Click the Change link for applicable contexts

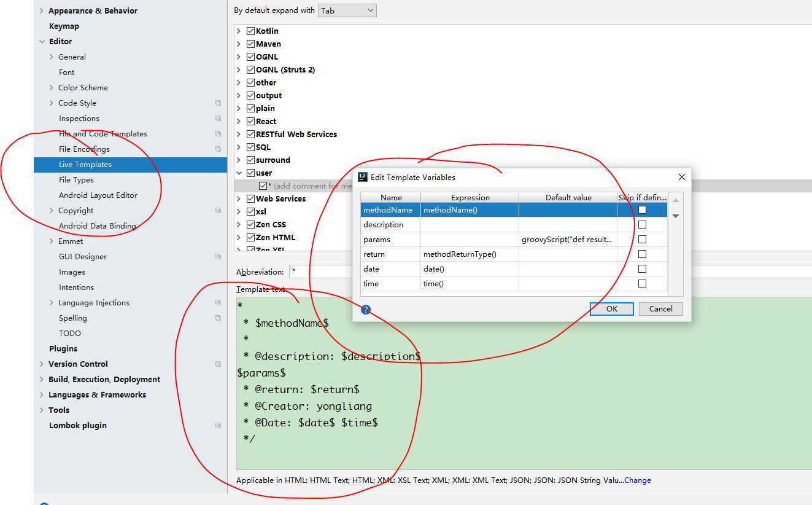(x=638, y=480)
